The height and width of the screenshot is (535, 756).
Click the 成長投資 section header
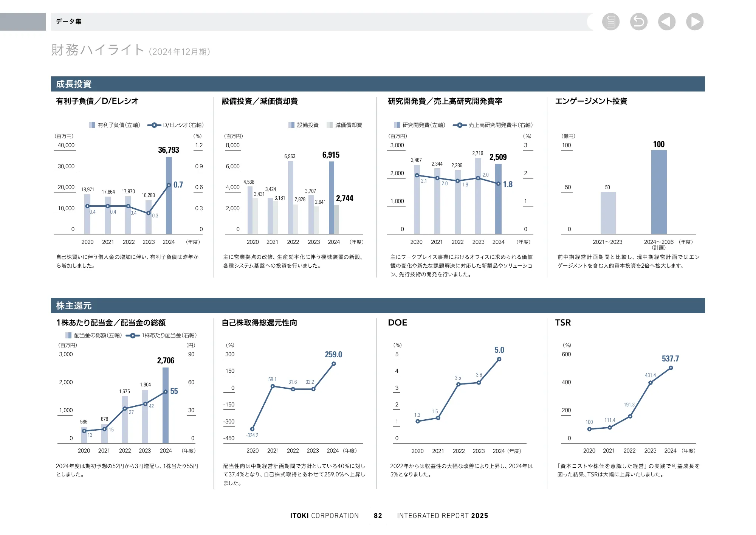click(74, 84)
